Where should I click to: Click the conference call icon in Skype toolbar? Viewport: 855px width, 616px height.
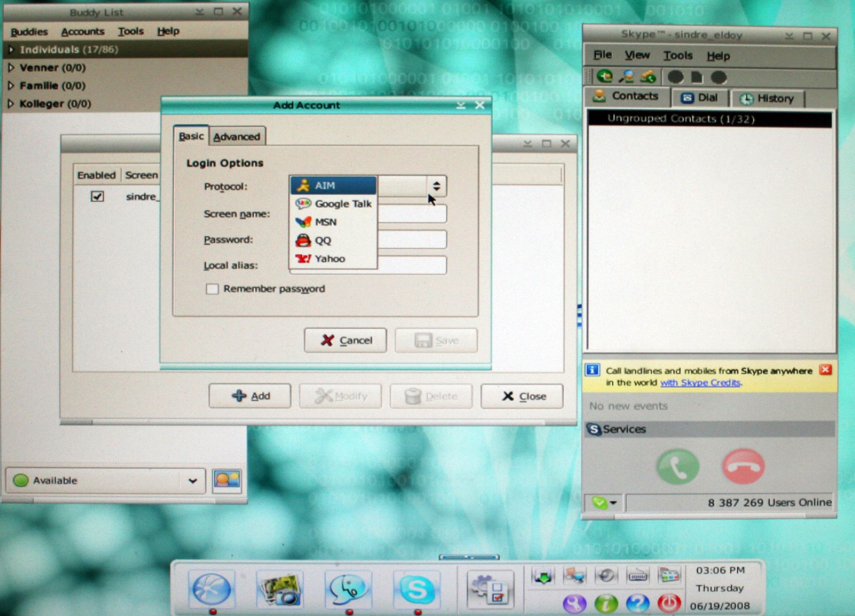click(x=649, y=77)
